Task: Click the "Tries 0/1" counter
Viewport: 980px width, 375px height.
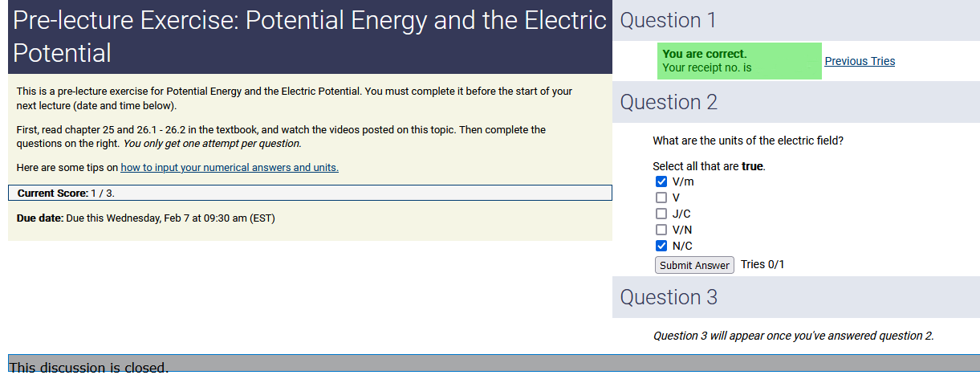Action: coord(762,264)
